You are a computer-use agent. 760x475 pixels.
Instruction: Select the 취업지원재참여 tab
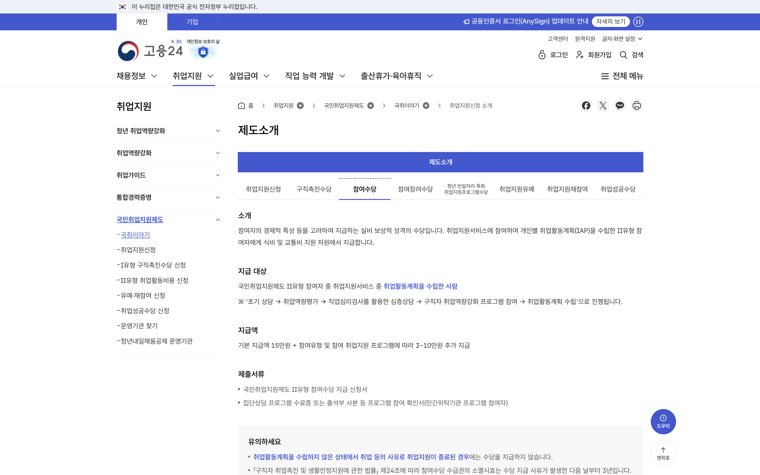(x=567, y=189)
